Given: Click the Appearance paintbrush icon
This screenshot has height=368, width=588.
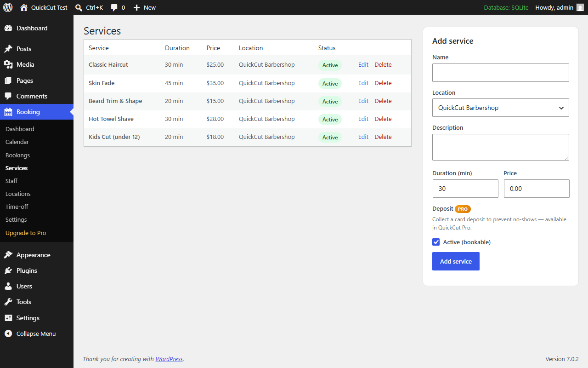Looking at the screenshot, I should pyautogui.click(x=8, y=255).
